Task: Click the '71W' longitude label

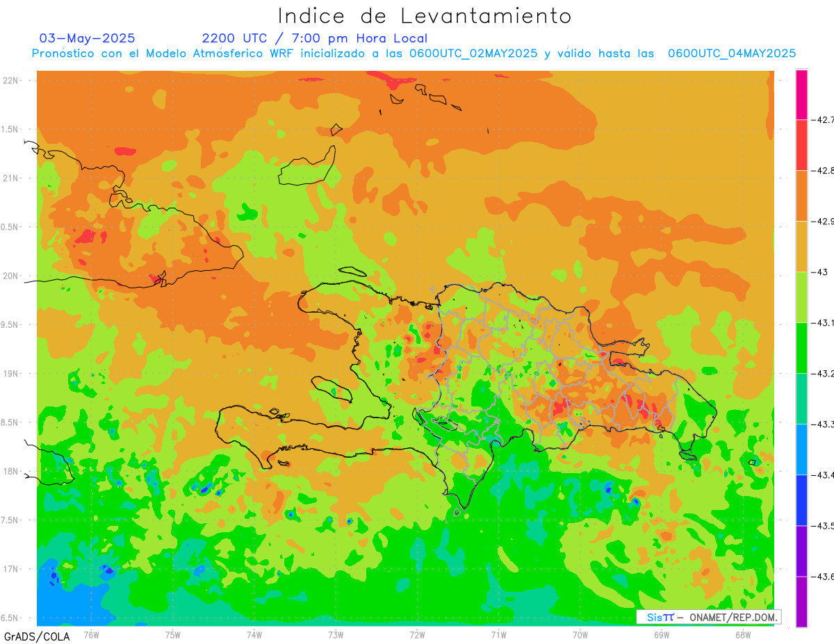Action: (x=498, y=634)
